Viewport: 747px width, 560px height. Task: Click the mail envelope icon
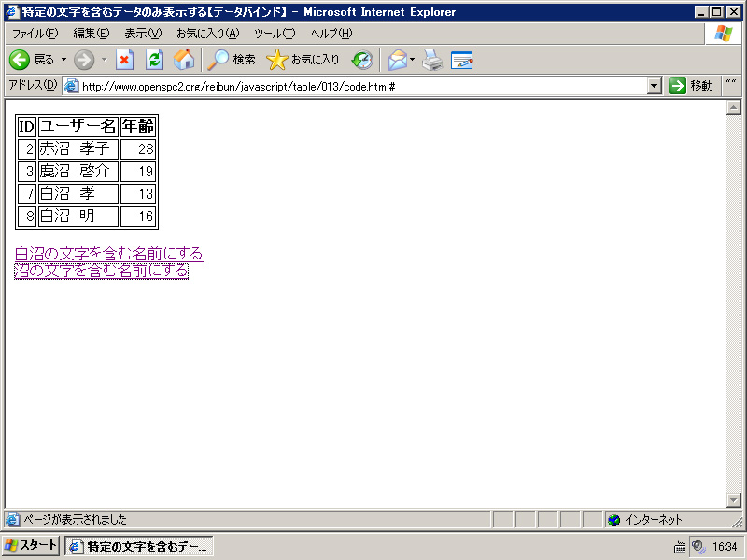coord(398,60)
